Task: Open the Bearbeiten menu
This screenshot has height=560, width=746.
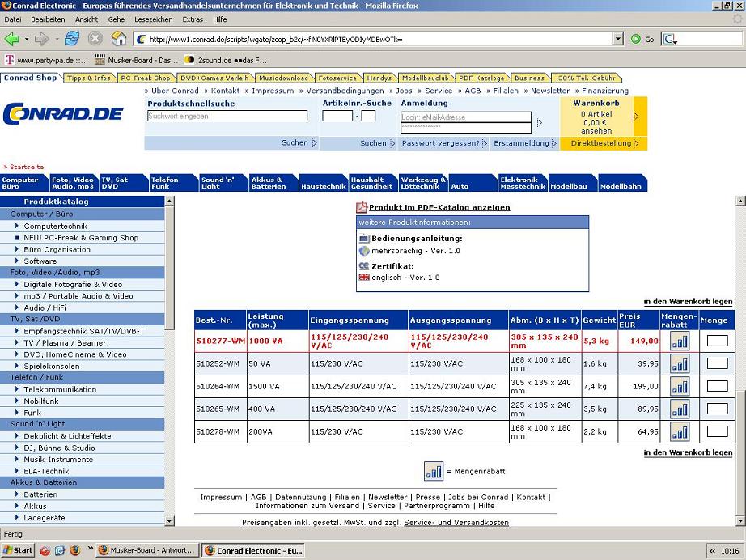Action: pos(48,19)
